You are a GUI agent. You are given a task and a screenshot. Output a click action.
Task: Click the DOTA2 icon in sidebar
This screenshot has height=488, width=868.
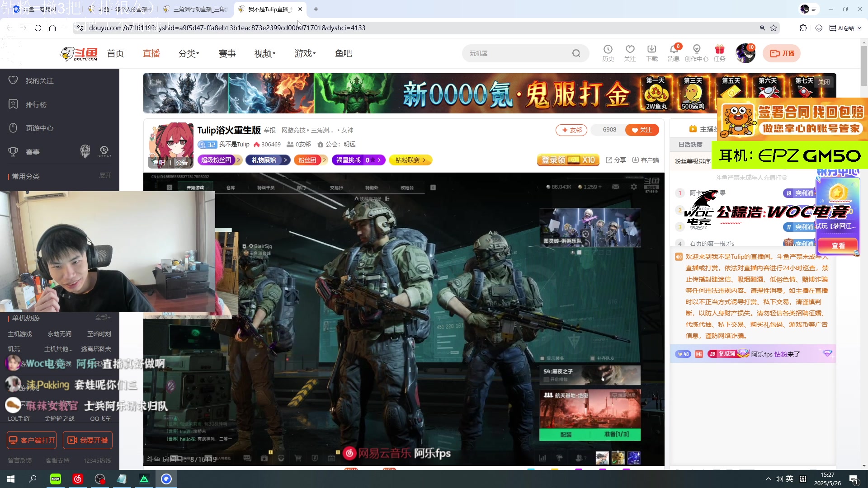[104, 151]
